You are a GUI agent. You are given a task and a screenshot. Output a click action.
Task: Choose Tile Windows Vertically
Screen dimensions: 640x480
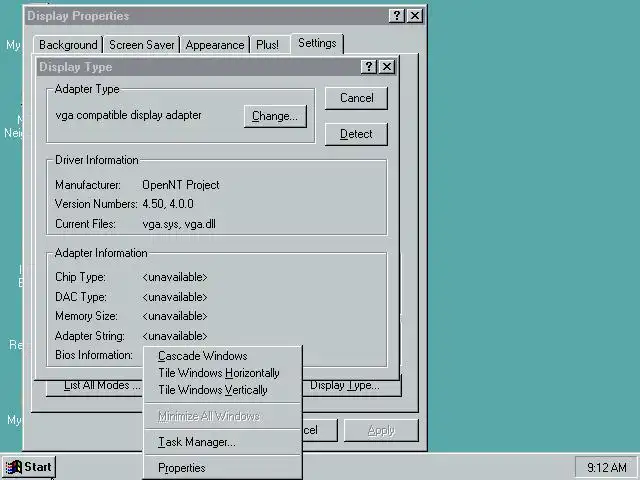tap(223, 390)
